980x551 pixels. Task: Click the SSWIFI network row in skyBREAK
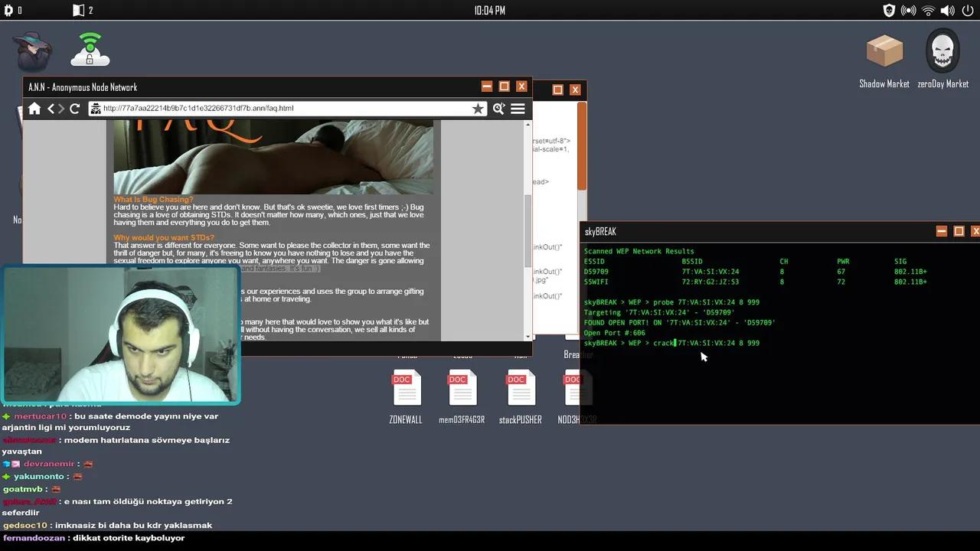(x=755, y=282)
